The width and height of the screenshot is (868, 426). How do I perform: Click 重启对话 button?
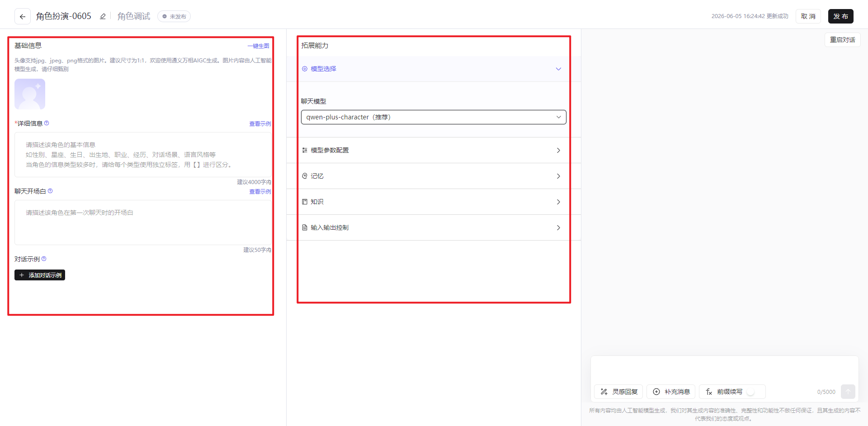(x=842, y=40)
